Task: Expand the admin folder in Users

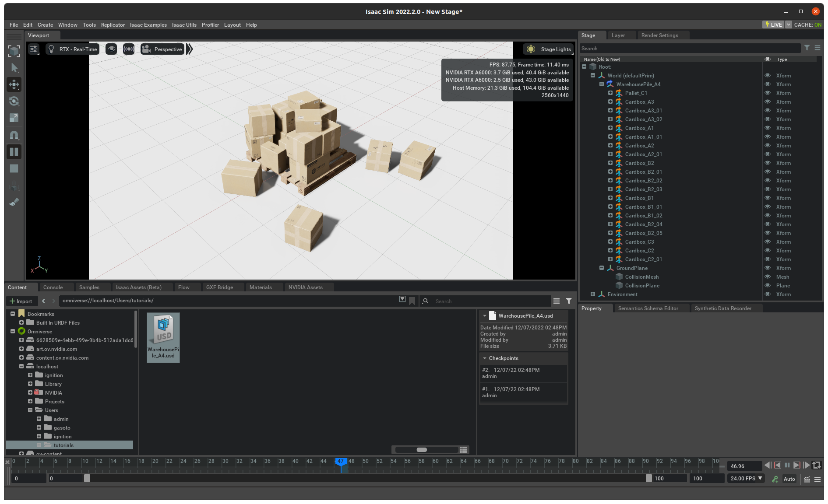Action: 39,419
